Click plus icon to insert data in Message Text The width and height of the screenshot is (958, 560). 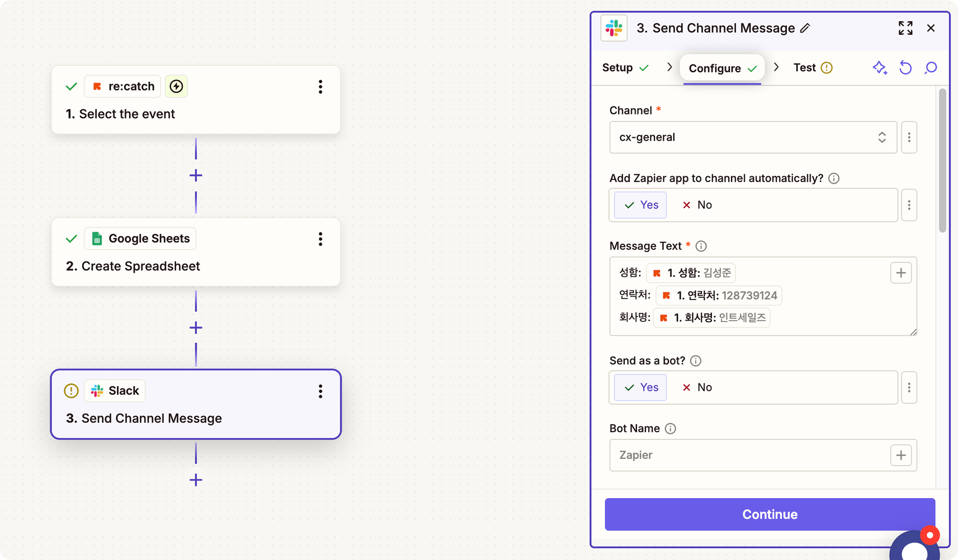(901, 272)
